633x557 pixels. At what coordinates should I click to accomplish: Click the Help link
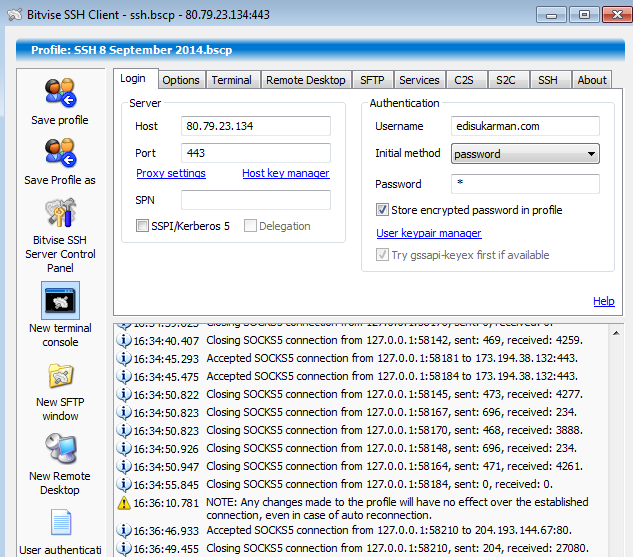604,301
